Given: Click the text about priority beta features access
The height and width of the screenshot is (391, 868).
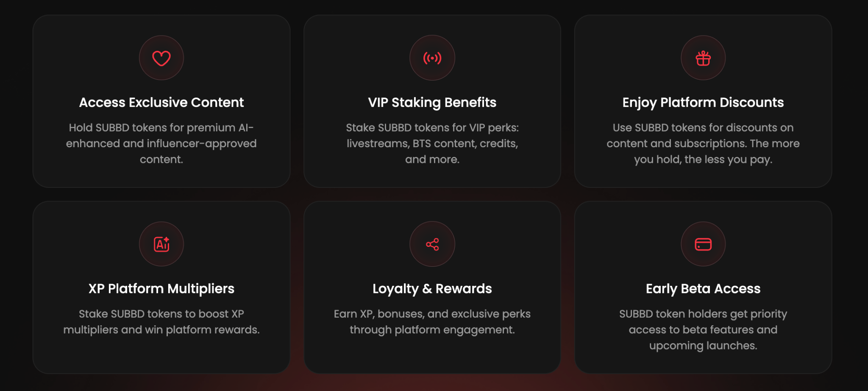Looking at the screenshot, I should point(703,330).
